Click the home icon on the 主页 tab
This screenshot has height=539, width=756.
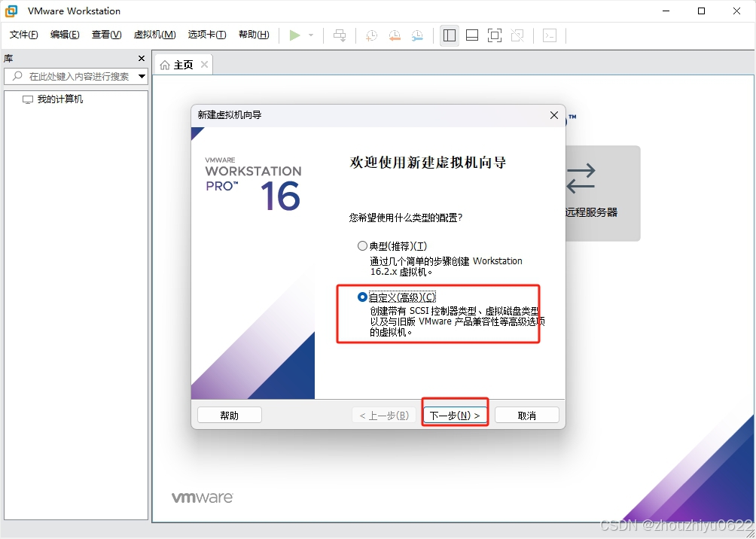click(x=165, y=65)
